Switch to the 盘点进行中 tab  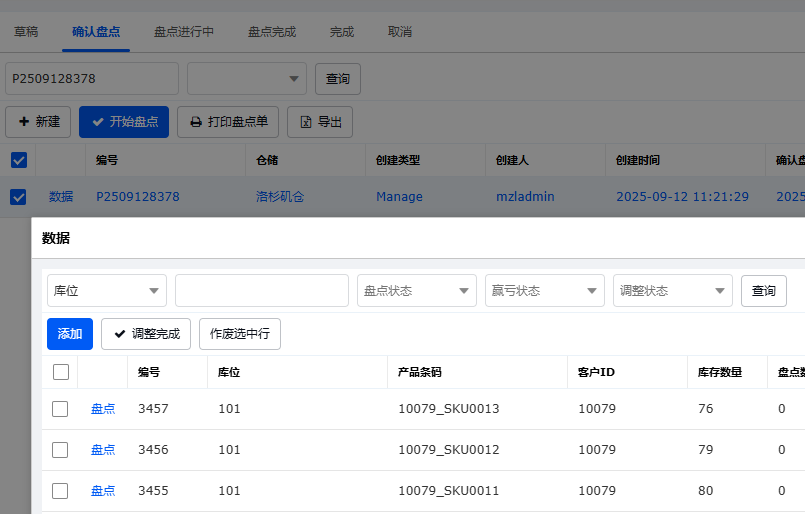(184, 32)
